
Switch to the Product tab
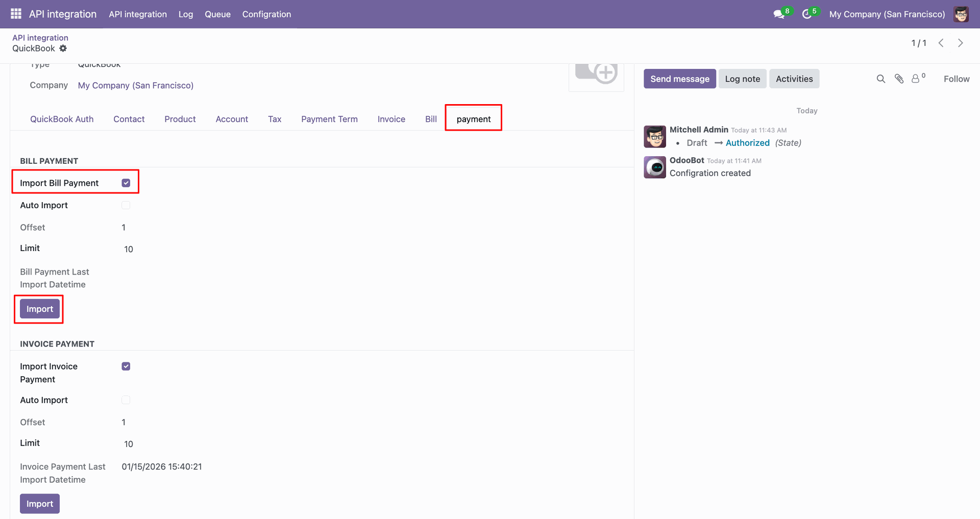[180, 119]
